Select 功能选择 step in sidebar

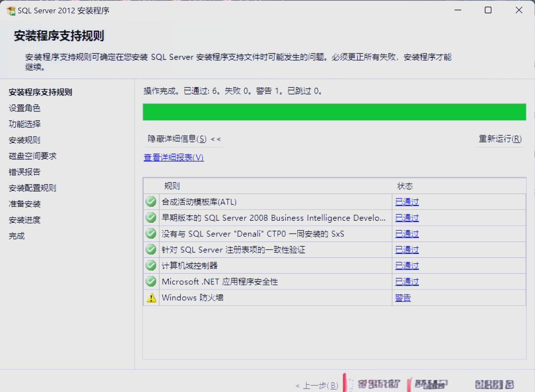(25, 124)
